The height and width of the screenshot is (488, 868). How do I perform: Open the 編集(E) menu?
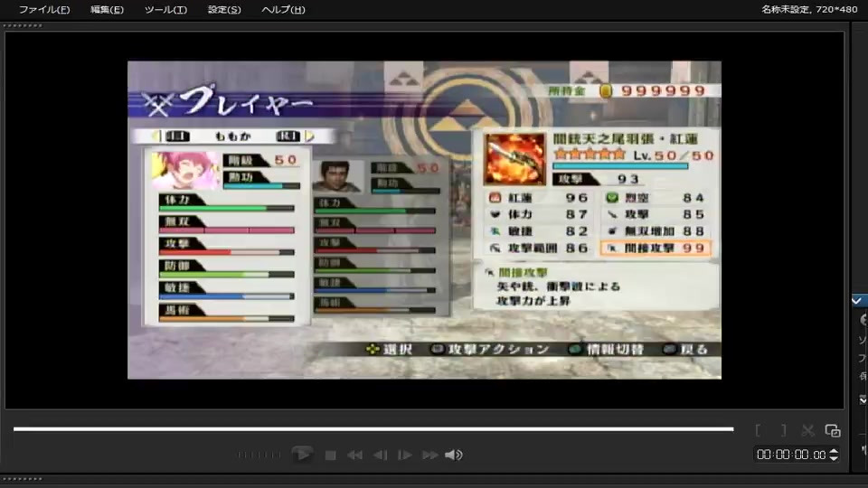click(x=107, y=9)
